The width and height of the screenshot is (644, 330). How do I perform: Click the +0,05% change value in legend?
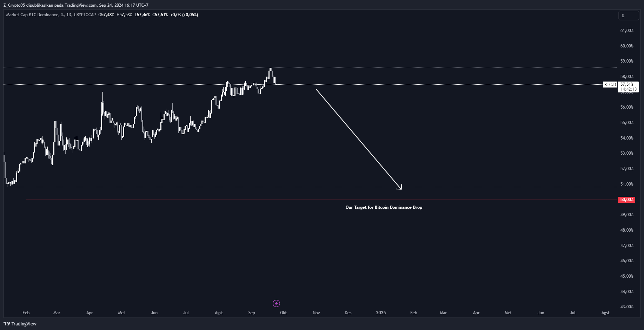tap(189, 15)
